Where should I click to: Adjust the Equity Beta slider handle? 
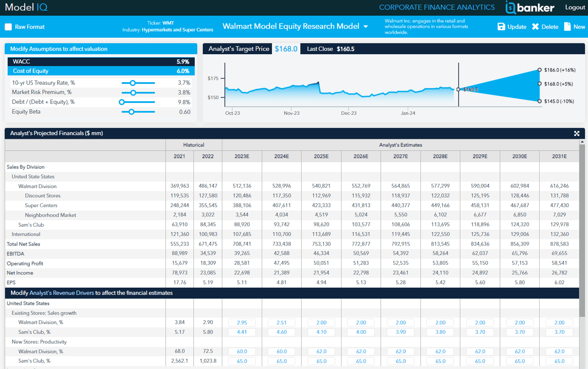[131, 112]
